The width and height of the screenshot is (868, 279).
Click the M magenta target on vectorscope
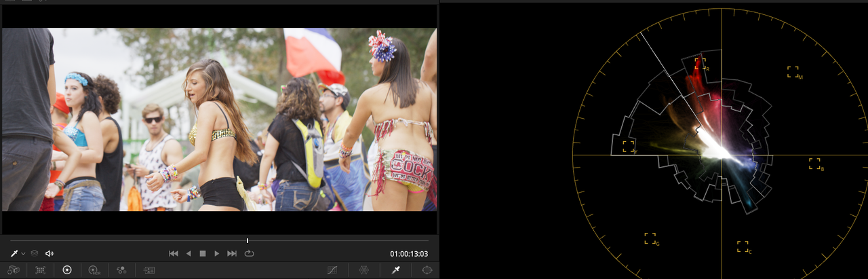click(x=793, y=72)
